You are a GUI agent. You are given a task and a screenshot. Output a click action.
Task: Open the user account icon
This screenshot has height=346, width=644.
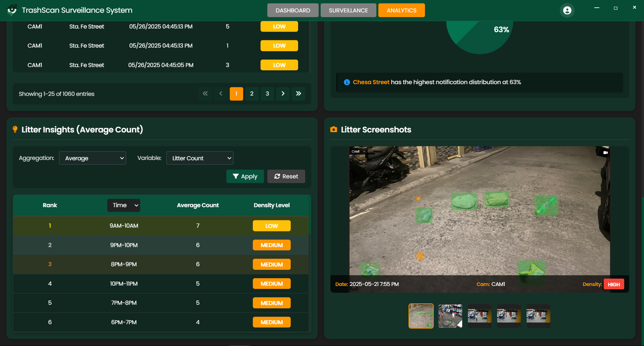click(567, 10)
